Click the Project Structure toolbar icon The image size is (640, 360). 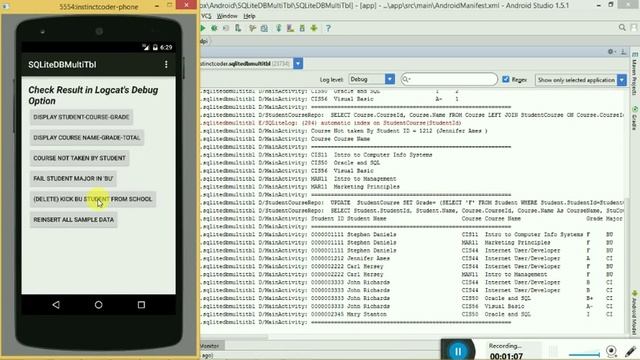click(264, 28)
